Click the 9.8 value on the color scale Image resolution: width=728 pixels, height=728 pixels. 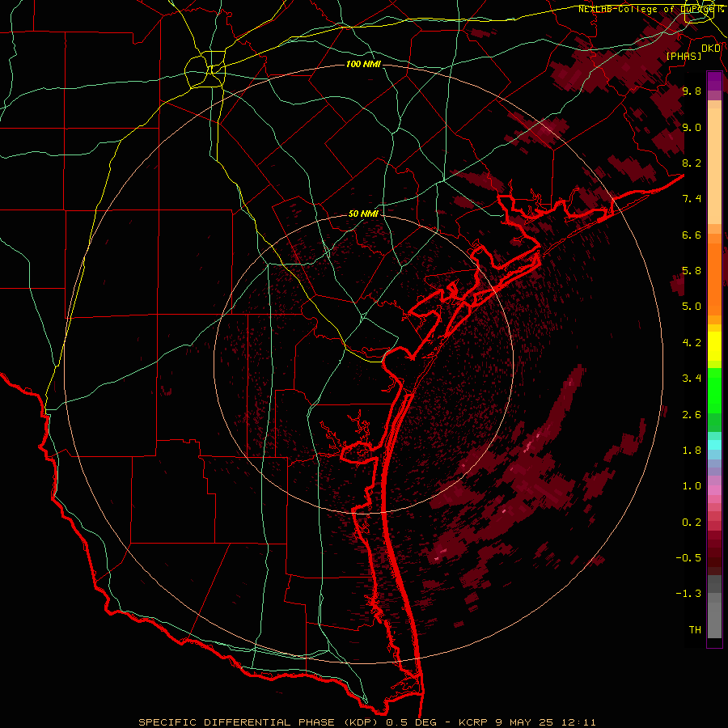click(x=692, y=91)
